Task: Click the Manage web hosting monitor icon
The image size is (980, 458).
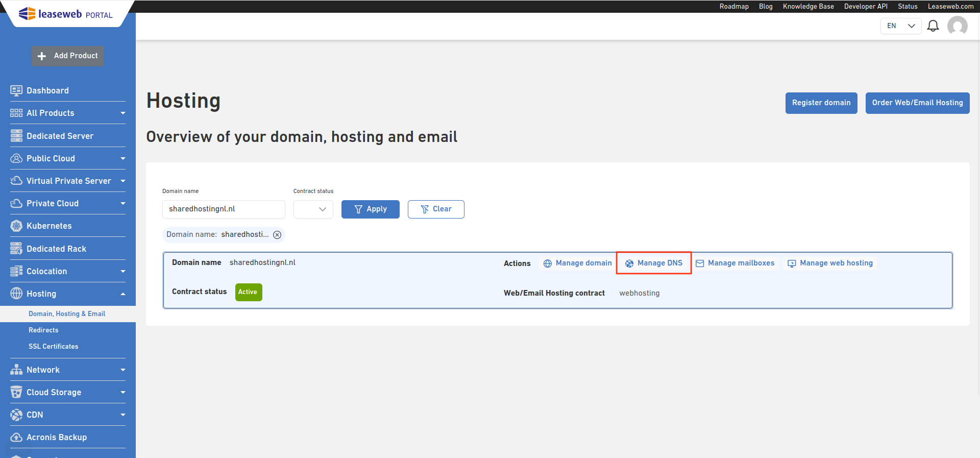Action: tap(792, 263)
